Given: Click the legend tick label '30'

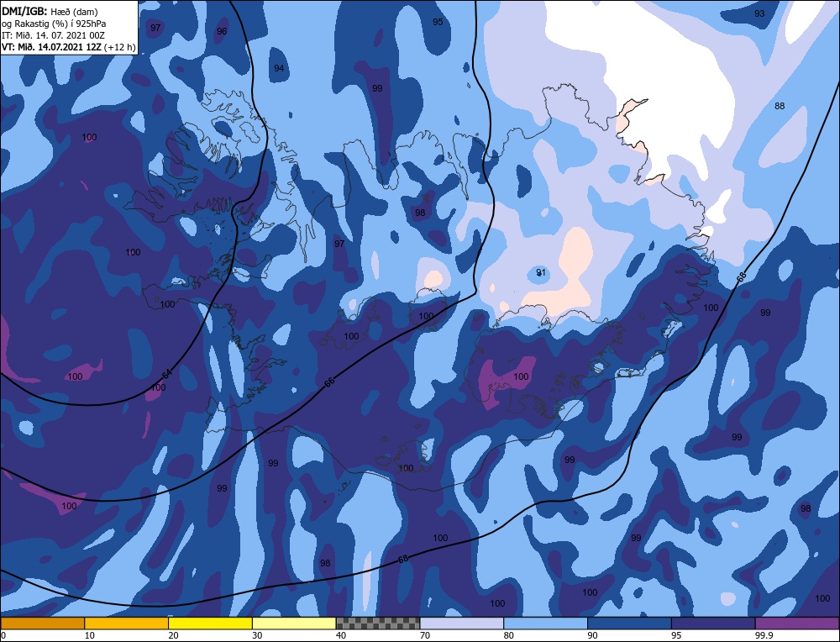Looking at the screenshot, I should (257, 635).
